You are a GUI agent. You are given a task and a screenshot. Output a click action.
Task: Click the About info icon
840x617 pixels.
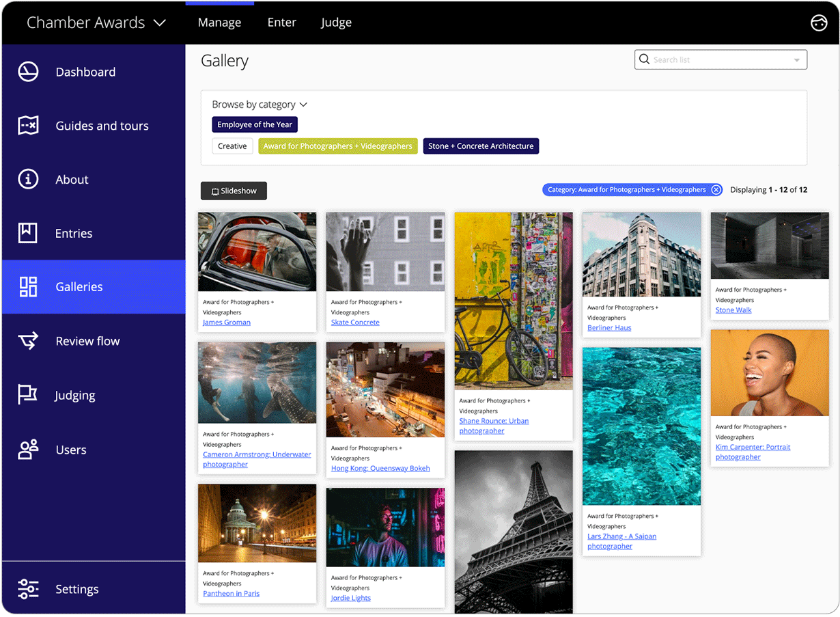[28, 179]
